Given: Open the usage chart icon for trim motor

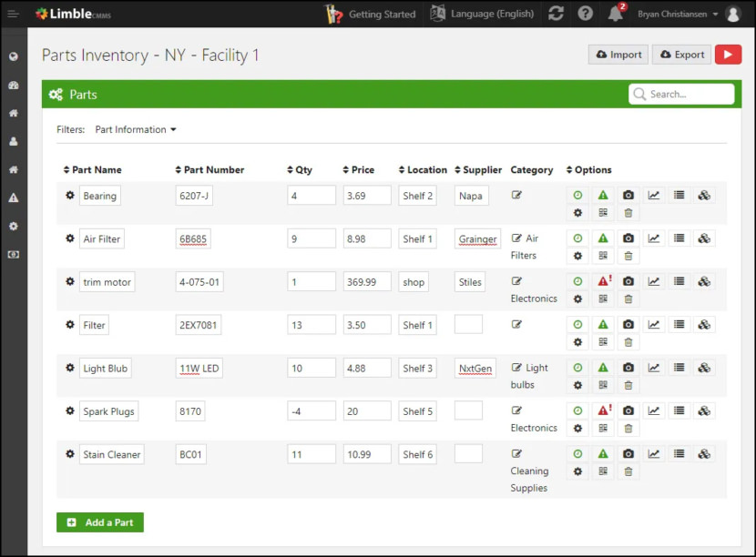Looking at the screenshot, I should pyautogui.click(x=653, y=281).
